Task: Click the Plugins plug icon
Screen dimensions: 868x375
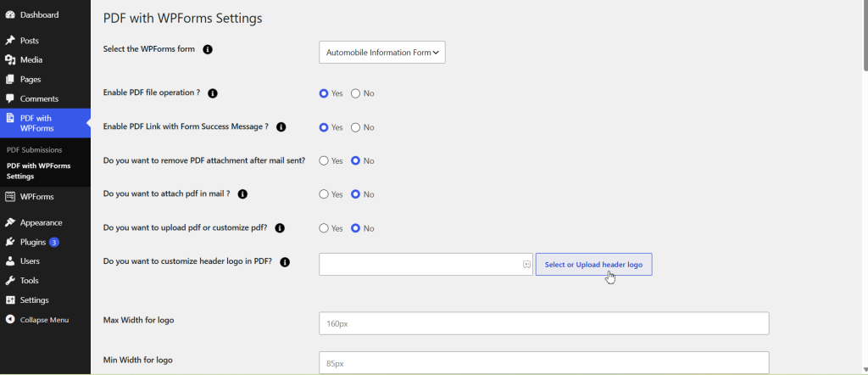Action: coord(10,242)
